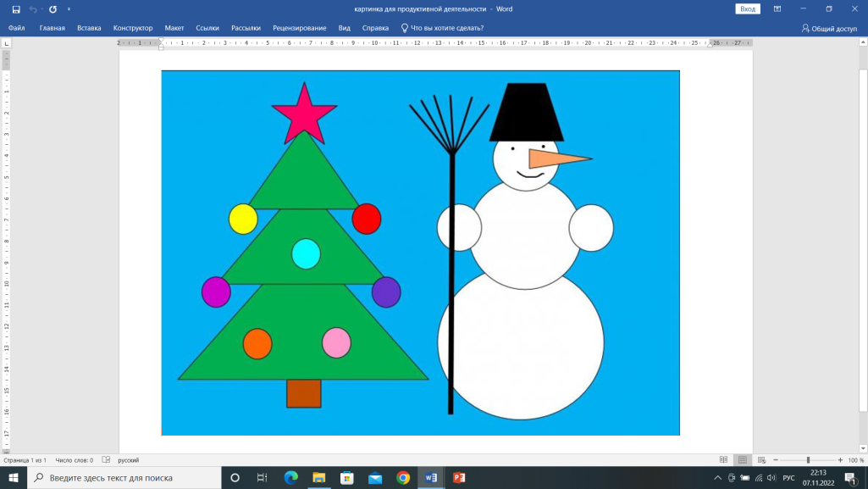Click the zoom slider handle

point(808,460)
